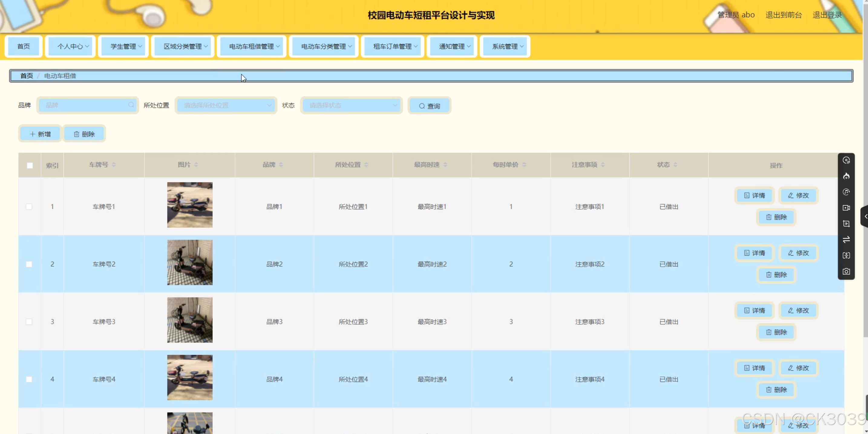This screenshot has width=868, height=434.
Task: Click the disc convert icon atop side toolbar
Action: click(846, 160)
